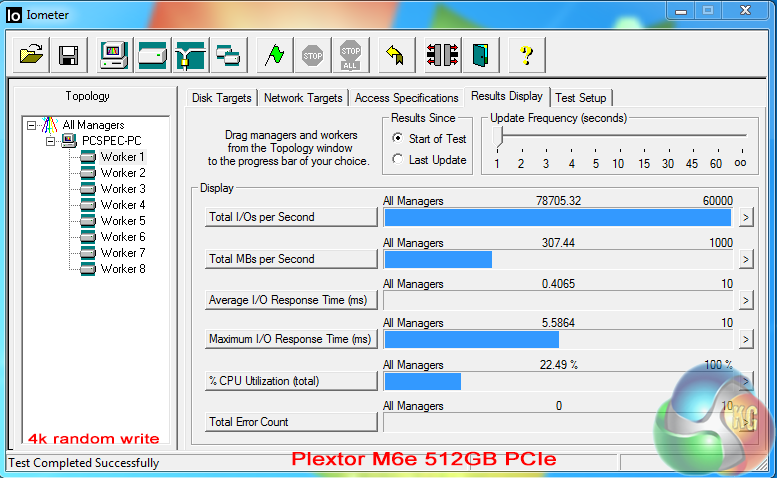Open Results Display tab
The width and height of the screenshot is (777, 478).
coord(506,96)
